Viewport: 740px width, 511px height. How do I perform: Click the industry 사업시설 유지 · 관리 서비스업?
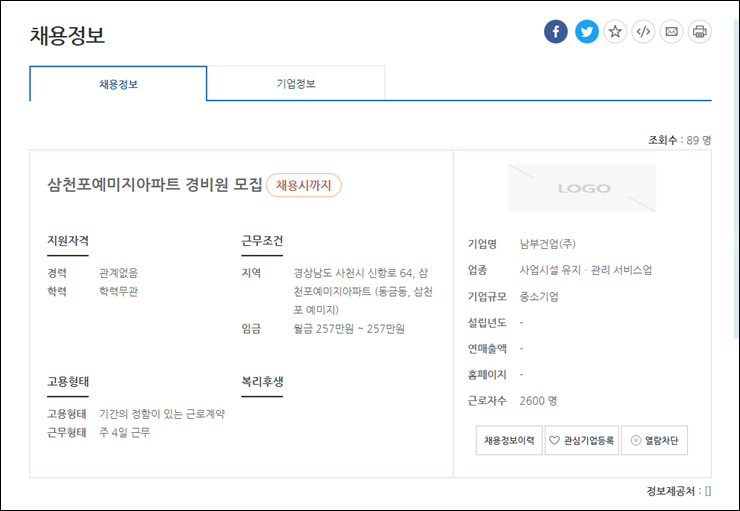586,270
